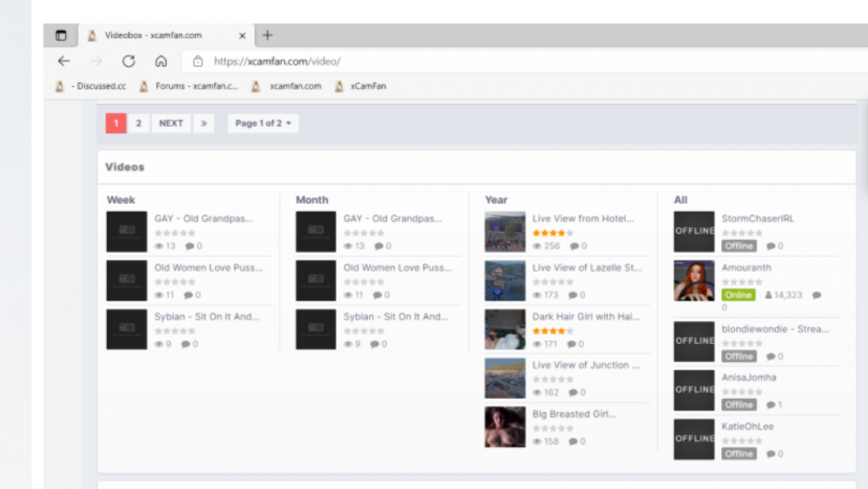This screenshot has width=868, height=489.
Task: Open the Live View of Lazelle St... title
Action: (587, 268)
